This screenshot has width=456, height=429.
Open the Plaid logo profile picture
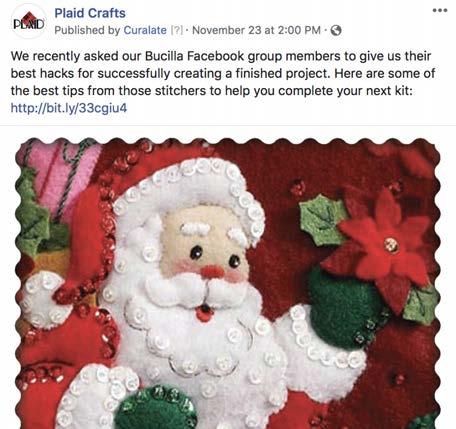[29, 21]
